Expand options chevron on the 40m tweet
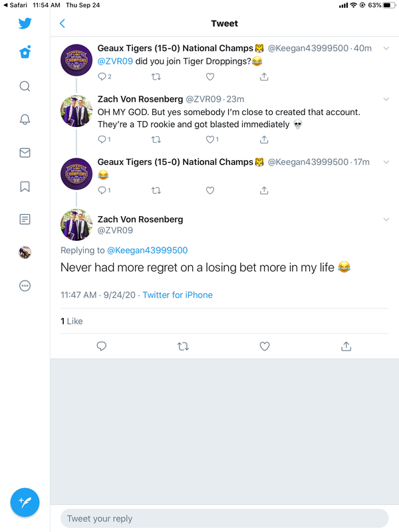 point(386,48)
